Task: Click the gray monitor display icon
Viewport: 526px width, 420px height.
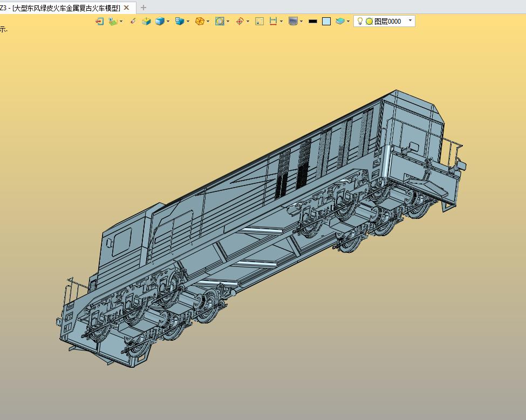Action: pos(293,22)
